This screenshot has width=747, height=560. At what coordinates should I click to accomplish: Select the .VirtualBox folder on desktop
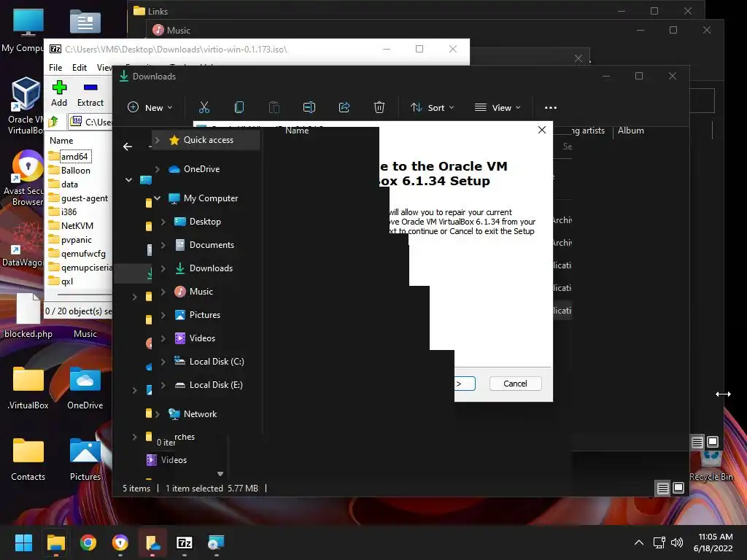(28, 388)
